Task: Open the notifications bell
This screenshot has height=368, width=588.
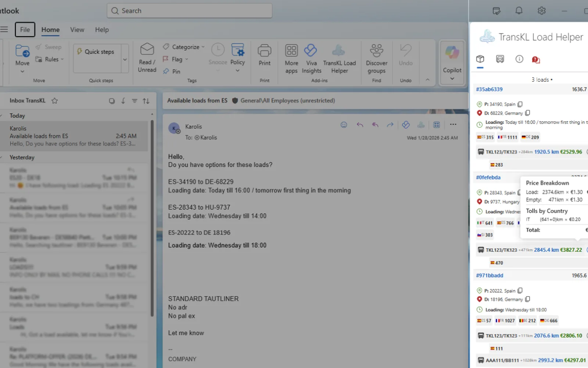Action: (519, 11)
